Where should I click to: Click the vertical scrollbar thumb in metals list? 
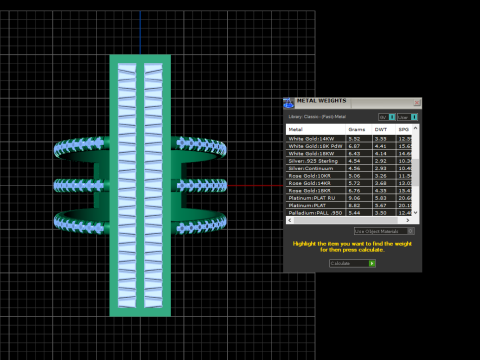coord(415,172)
